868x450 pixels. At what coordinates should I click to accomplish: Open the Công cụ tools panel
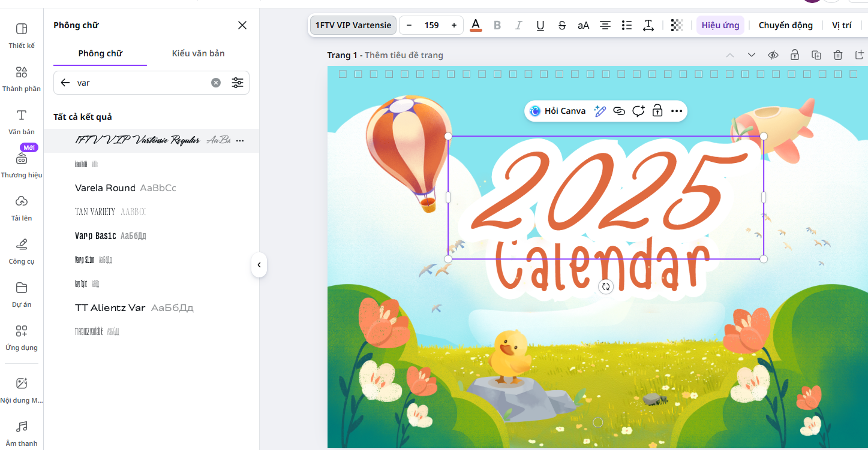pyautogui.click(x=22, y=251)
